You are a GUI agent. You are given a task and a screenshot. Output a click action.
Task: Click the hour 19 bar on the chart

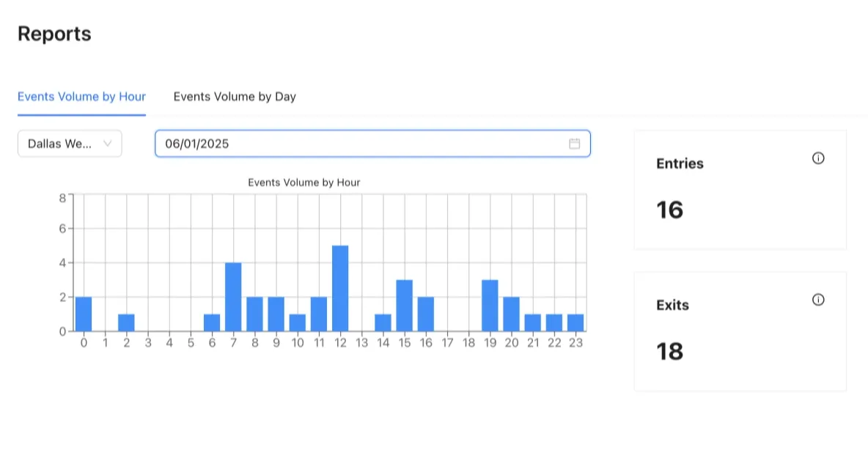490,304
